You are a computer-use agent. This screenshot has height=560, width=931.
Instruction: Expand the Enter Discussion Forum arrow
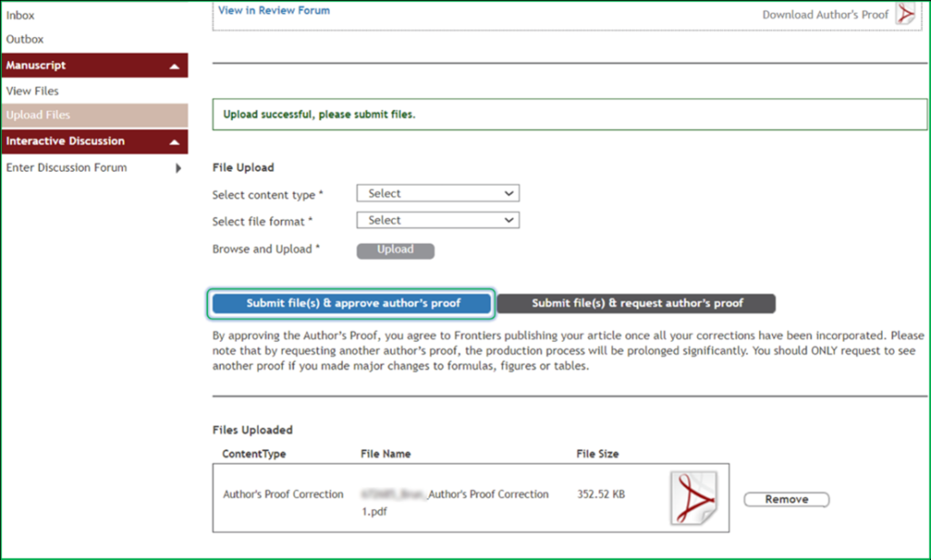178,168
